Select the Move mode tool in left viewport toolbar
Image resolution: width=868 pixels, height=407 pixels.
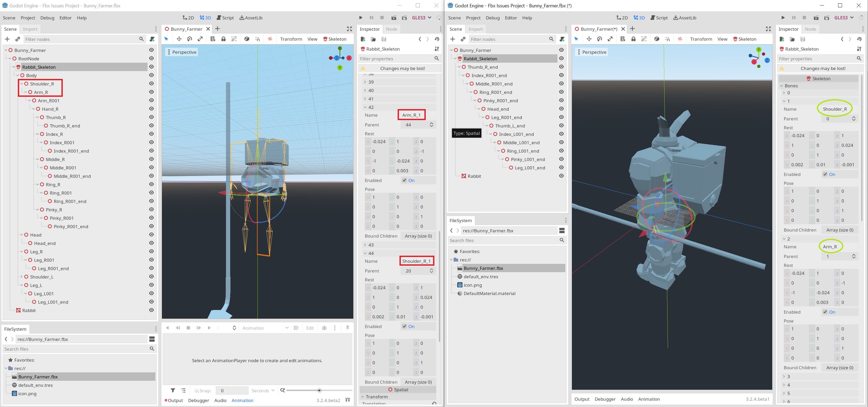179,39
